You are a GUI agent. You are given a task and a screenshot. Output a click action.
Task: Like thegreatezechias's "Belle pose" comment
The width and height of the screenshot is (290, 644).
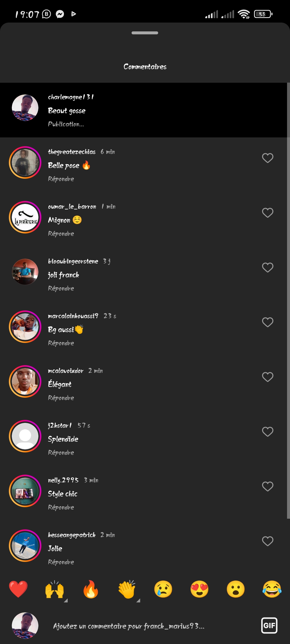point(267,158)
